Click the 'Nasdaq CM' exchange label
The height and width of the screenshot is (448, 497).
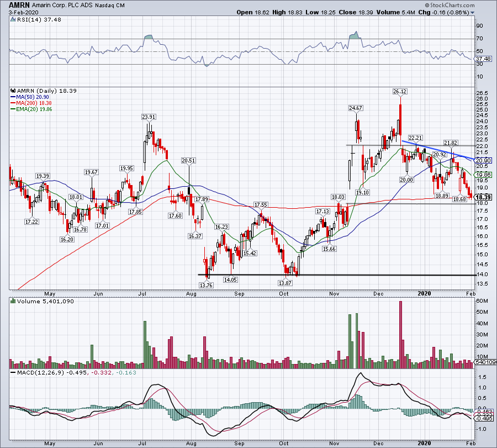[110, 6]
